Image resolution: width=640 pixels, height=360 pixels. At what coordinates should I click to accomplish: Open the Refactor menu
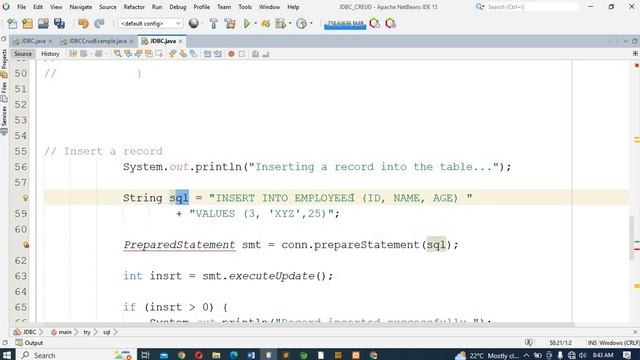134,7
